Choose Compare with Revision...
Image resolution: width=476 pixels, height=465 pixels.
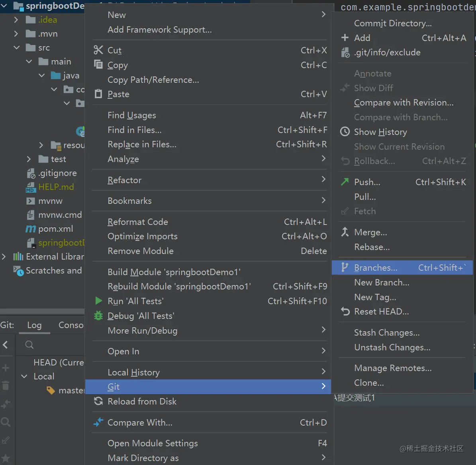pyautogui.click(x=402, y=103)
